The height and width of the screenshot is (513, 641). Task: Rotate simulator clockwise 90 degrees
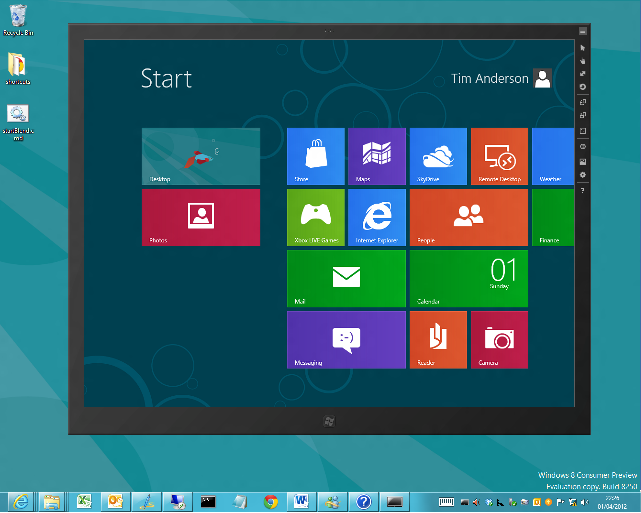(x=583, y=102)
